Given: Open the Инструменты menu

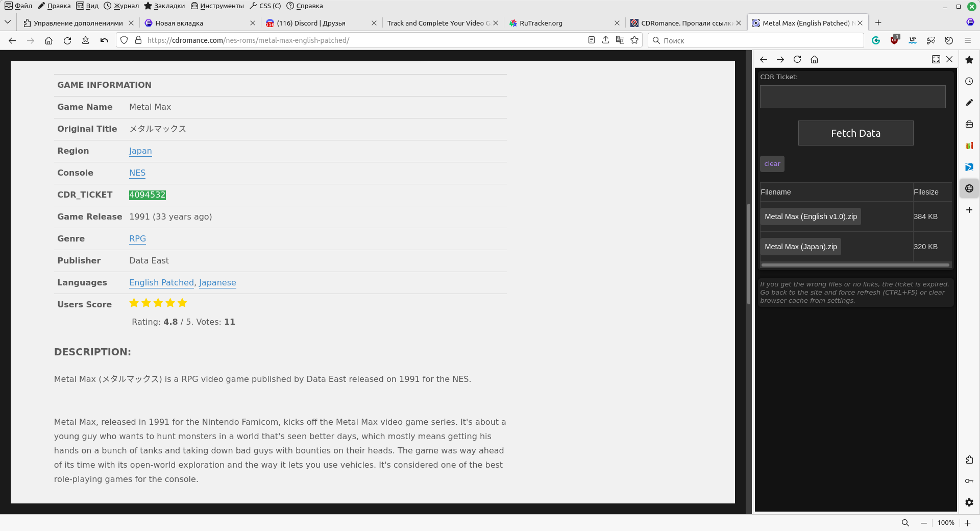Looking at the screenshot, I should click(217, 6).
